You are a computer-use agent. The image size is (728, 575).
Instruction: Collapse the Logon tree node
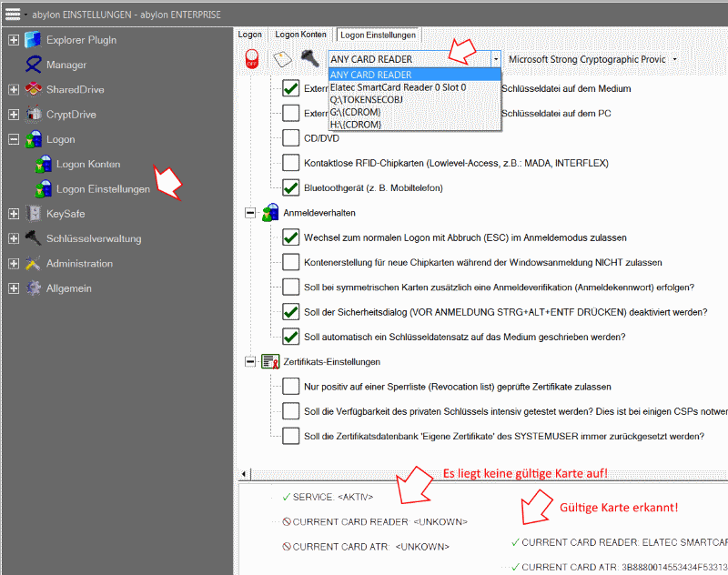[14, 139]
